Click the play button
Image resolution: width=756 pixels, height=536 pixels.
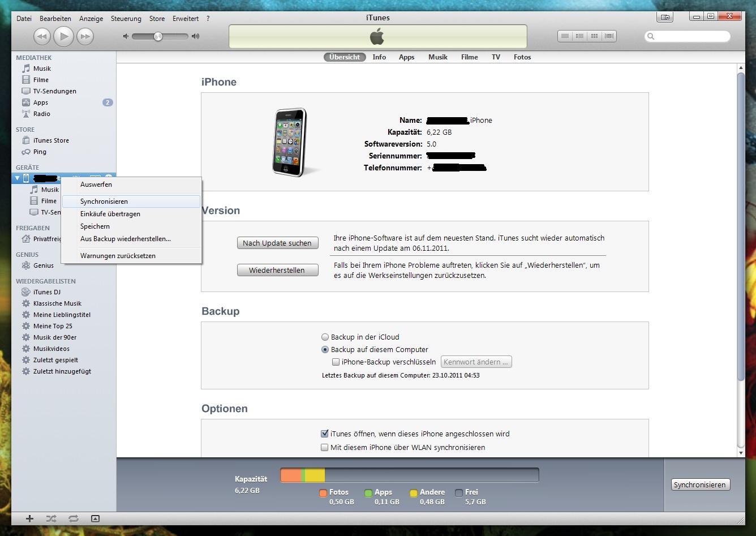[63, 37]
